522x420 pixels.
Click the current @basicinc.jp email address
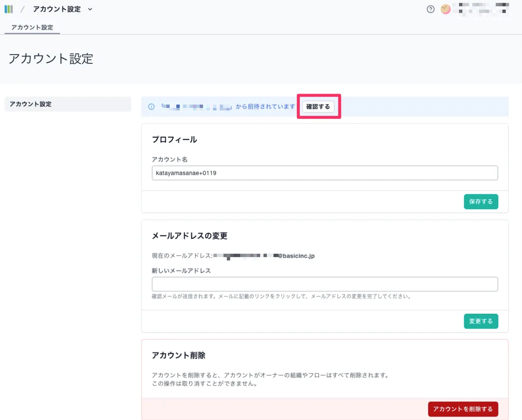click(x=264, y=256)
